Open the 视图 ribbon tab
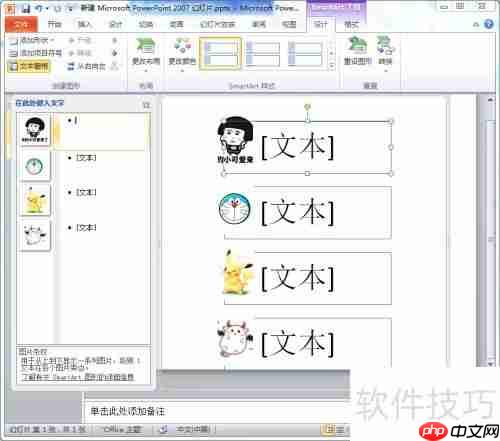The width and height of the screenshot is (500, 441). (289, 24)
